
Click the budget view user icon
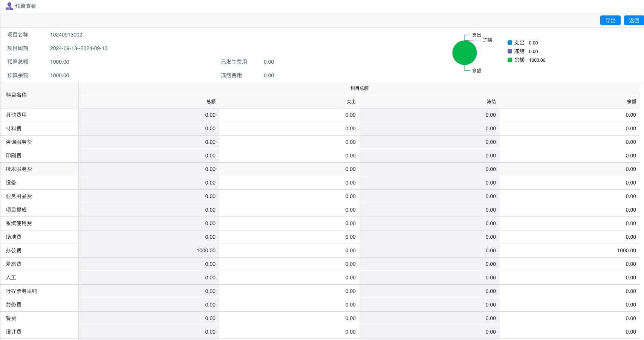(9, 6)
